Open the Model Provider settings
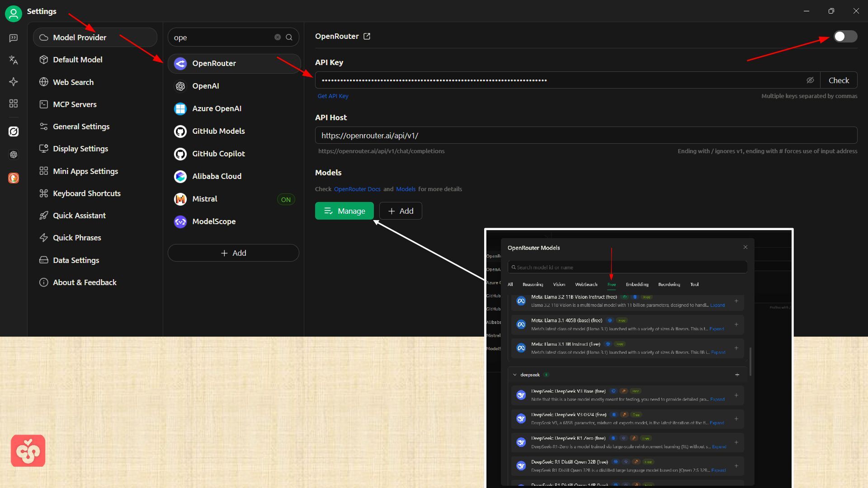This screenshot has width=868, height=488. (95, 38)
